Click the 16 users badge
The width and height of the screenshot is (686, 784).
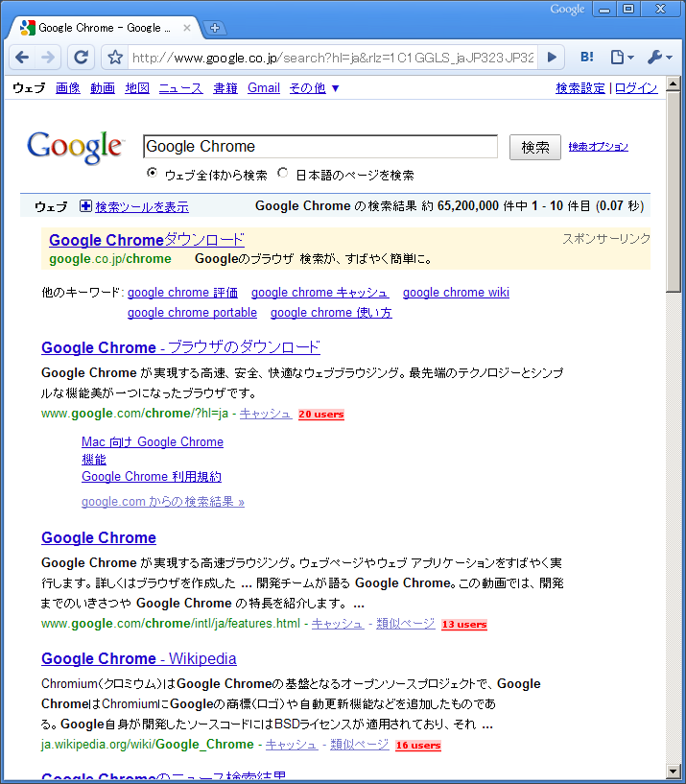click(418, 745)
